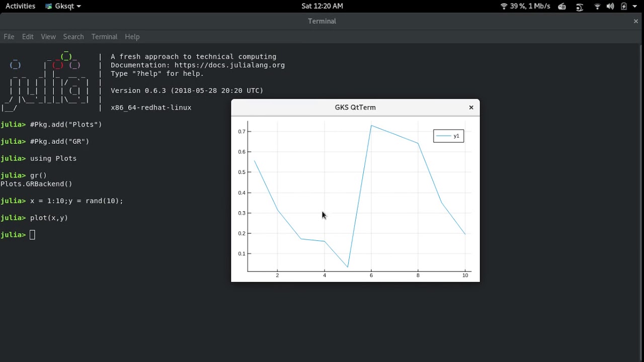Click the x-axis tick label 10
Image resolution: width=644 pixels, height=362 pixels.
click(465, 275)
